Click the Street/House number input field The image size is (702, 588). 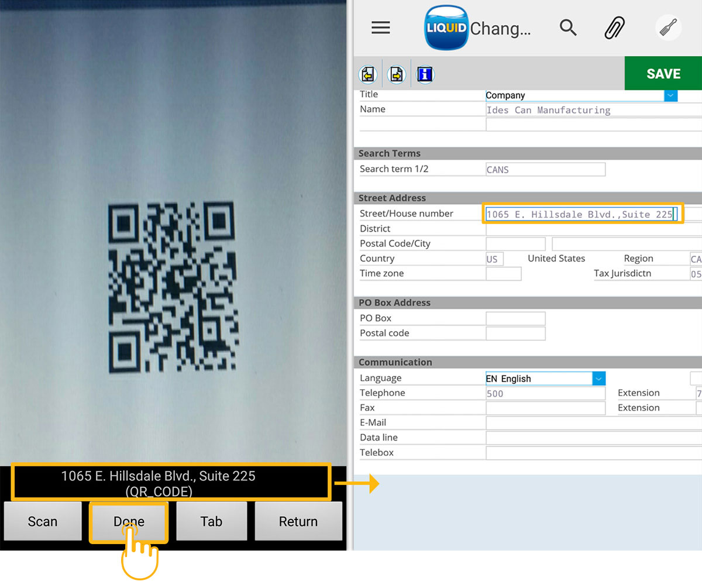(582, 214)
